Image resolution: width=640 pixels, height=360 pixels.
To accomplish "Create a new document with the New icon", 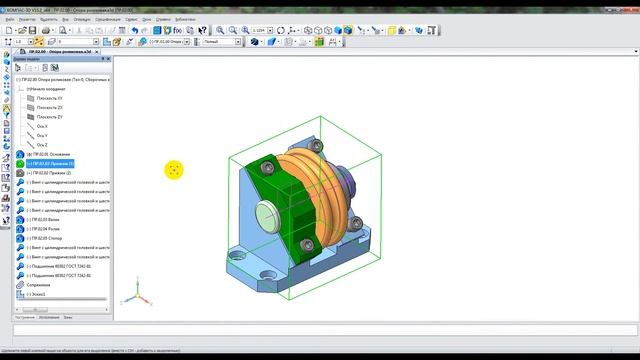I will [9, 30].
